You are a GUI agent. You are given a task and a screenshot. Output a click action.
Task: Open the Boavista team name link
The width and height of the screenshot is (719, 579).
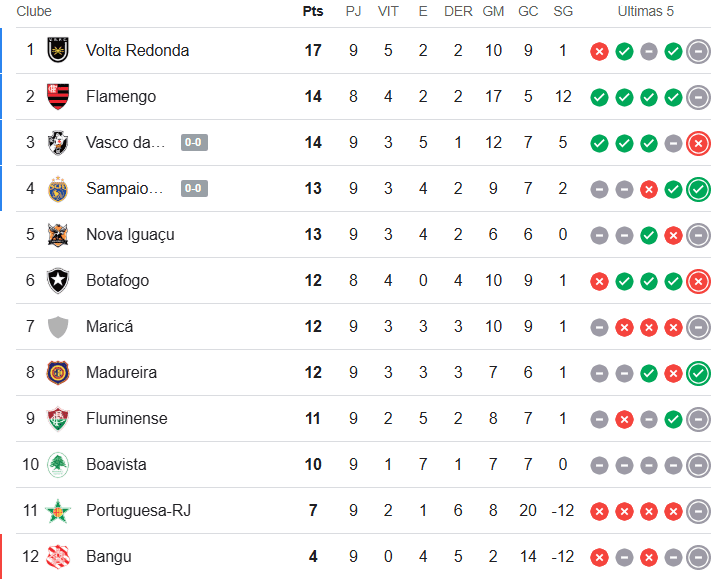coord(116,464)
